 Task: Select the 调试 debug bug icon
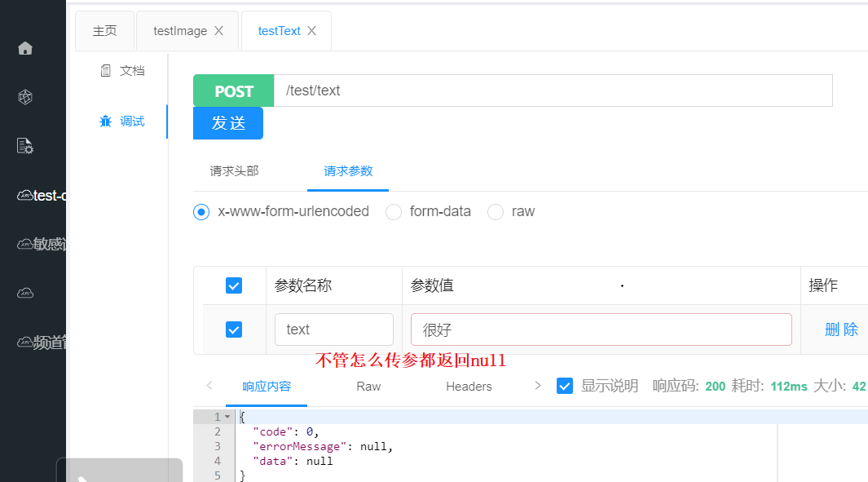[x=108, y=121]
